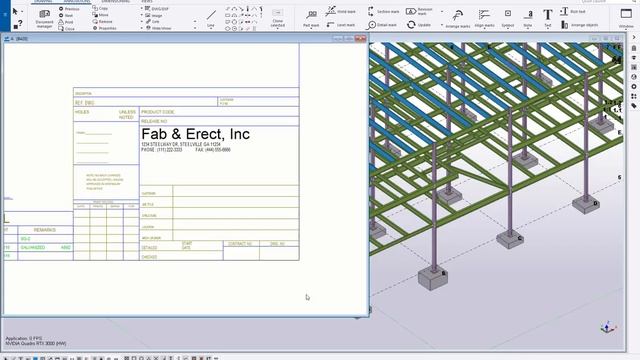Click the Hide/show command

[x=158, y=28]
